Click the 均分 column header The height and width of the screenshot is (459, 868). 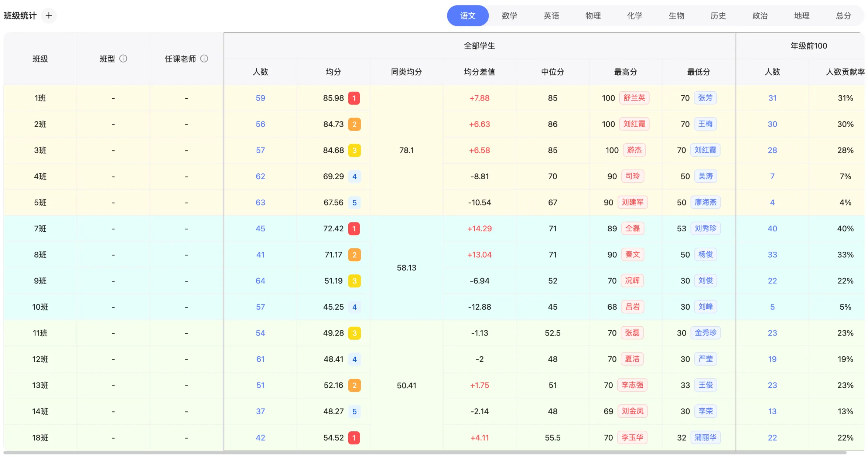pos(333,72)
